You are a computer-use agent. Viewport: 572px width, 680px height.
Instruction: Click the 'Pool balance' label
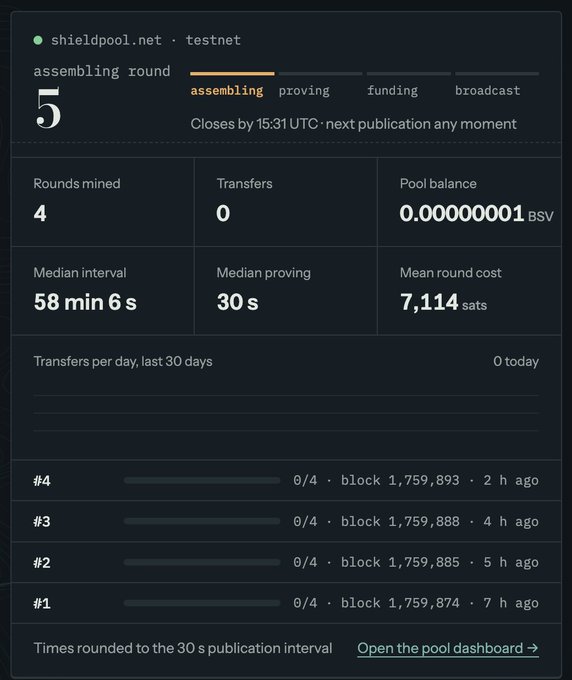click(x=438, y=183)
